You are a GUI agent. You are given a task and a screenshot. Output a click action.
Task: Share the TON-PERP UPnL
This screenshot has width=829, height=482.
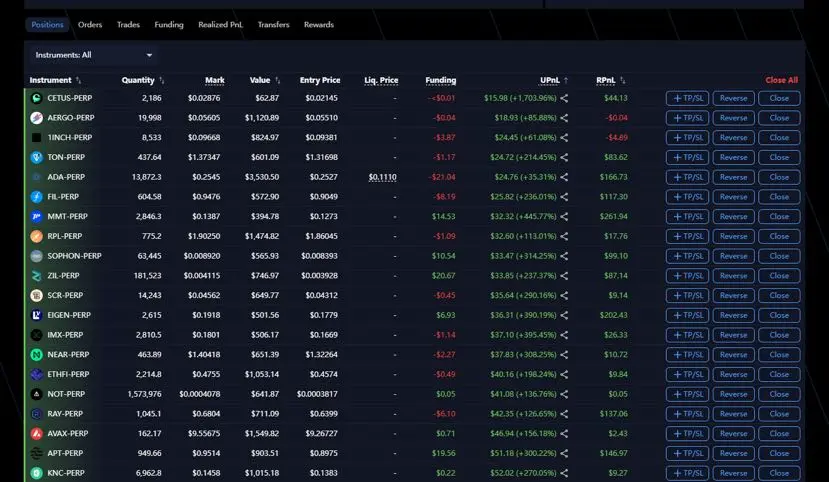(x=564, y=157)
